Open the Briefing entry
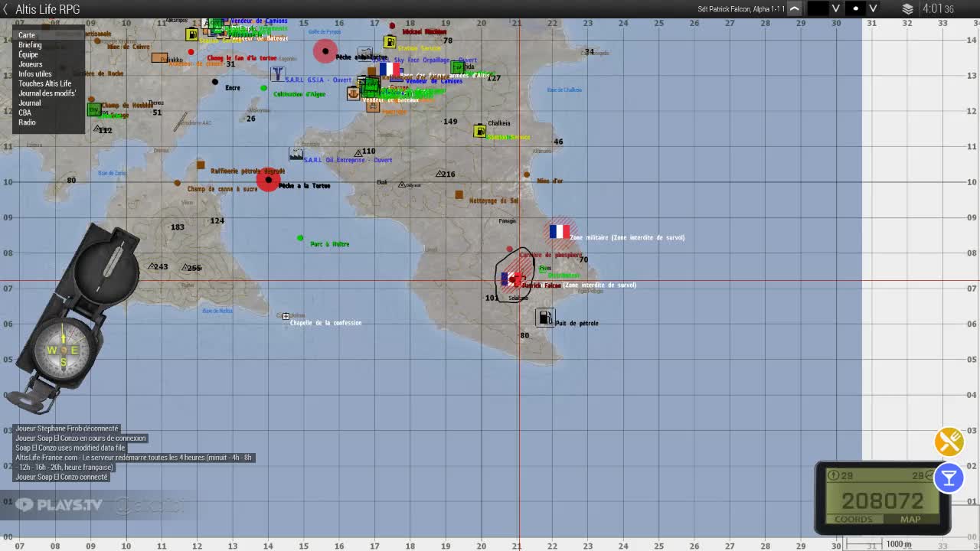 [x=30, y=45]
